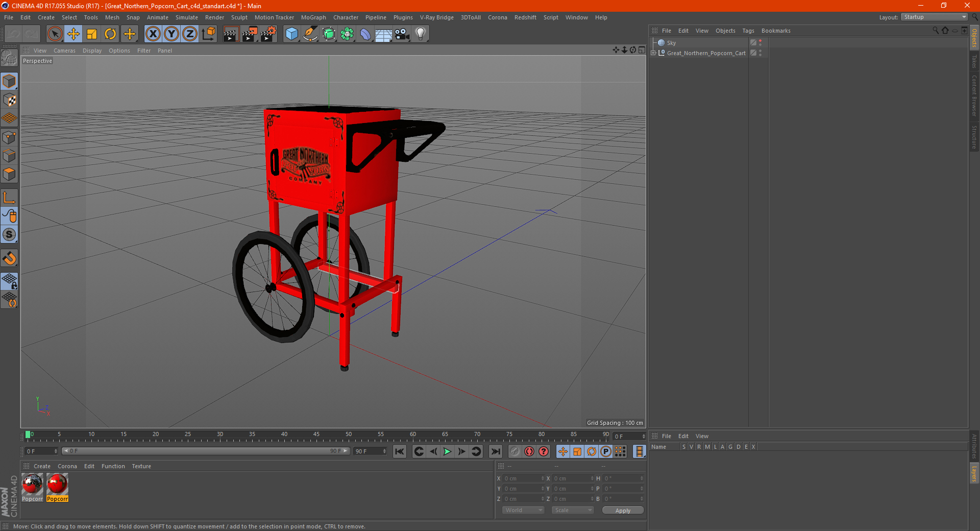Open Edit Render Settings

pos(268,34)
